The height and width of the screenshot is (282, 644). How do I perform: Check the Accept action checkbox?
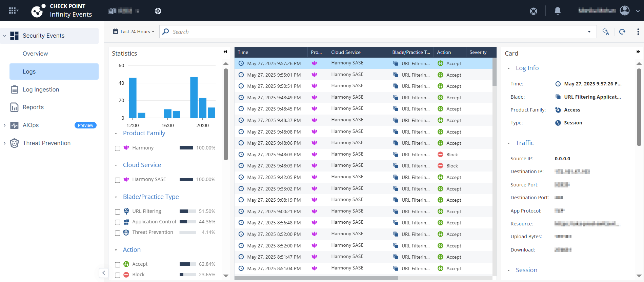(x=118, y=265)
